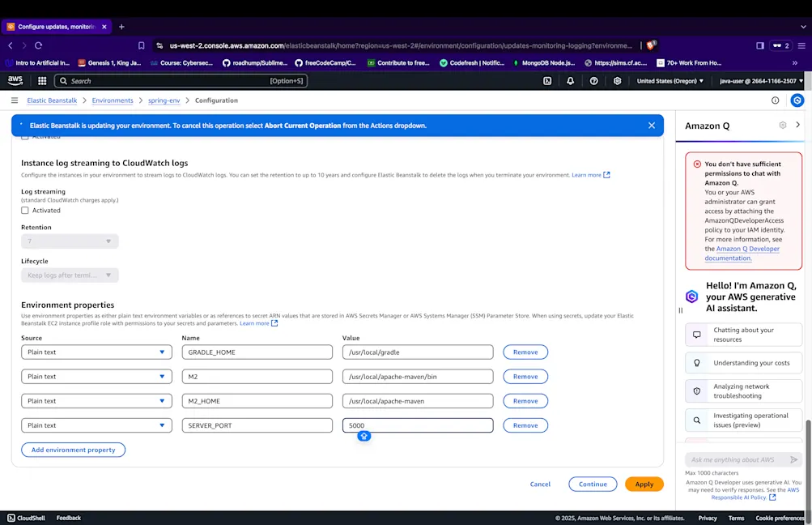Open a new browser tab
The height and width of the screenshot is (525, 812).
(121, 27)
